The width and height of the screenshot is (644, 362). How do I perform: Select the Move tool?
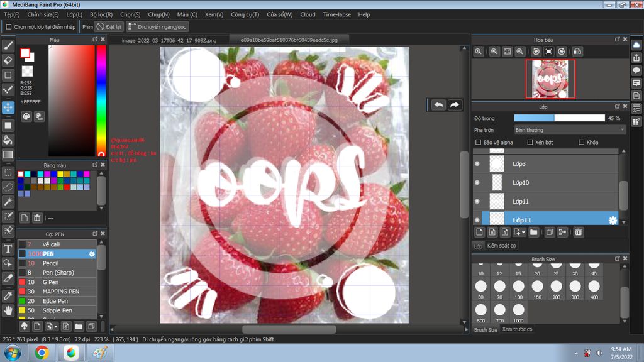[8, 107]
